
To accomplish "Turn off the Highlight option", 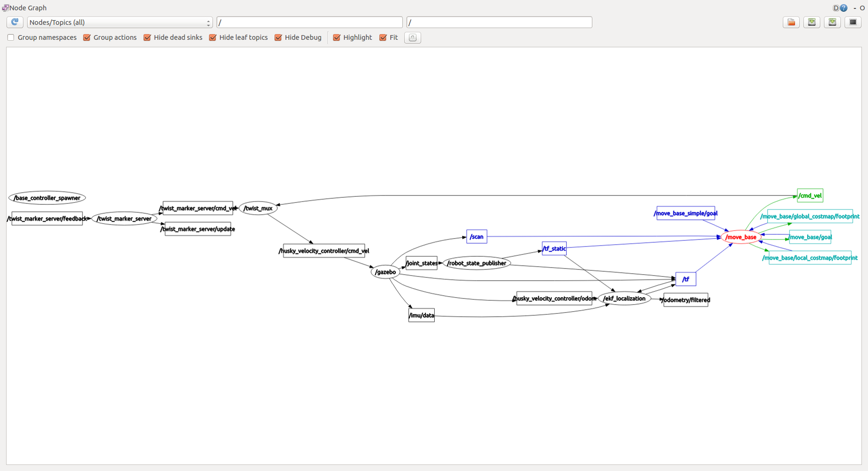I will (337, 37).
